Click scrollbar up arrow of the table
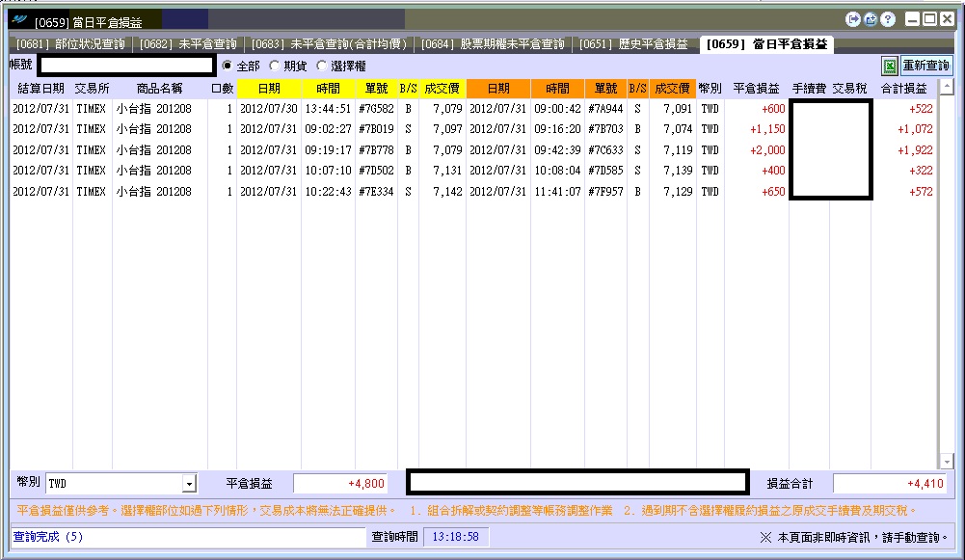The height and width of the screenshot is (560, 965). (947, 87)
